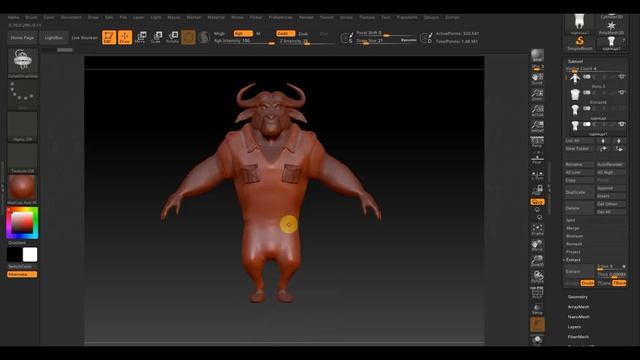Click the Frame mesh icon

537,230
